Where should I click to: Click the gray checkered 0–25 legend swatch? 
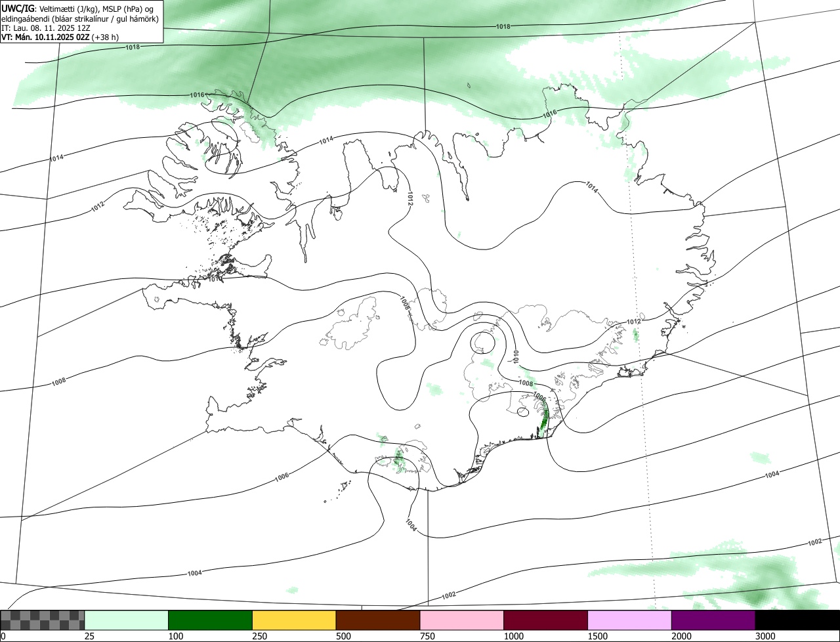[43, 620]
